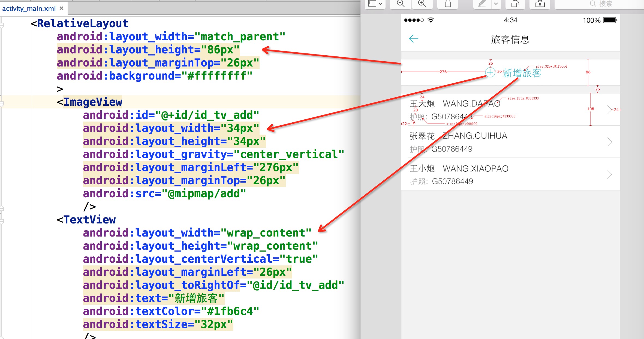
Task: Click the 新增旅客 teal text link
Action: click(x=522, y=73)
